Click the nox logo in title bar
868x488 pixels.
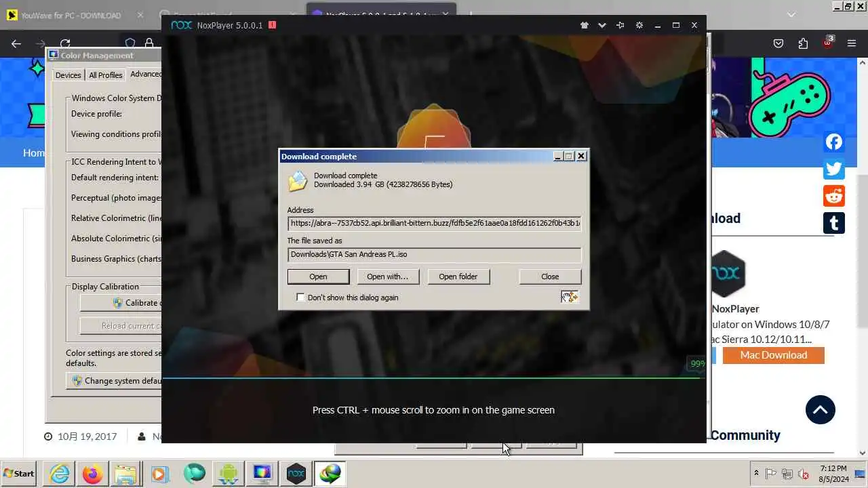181,25
